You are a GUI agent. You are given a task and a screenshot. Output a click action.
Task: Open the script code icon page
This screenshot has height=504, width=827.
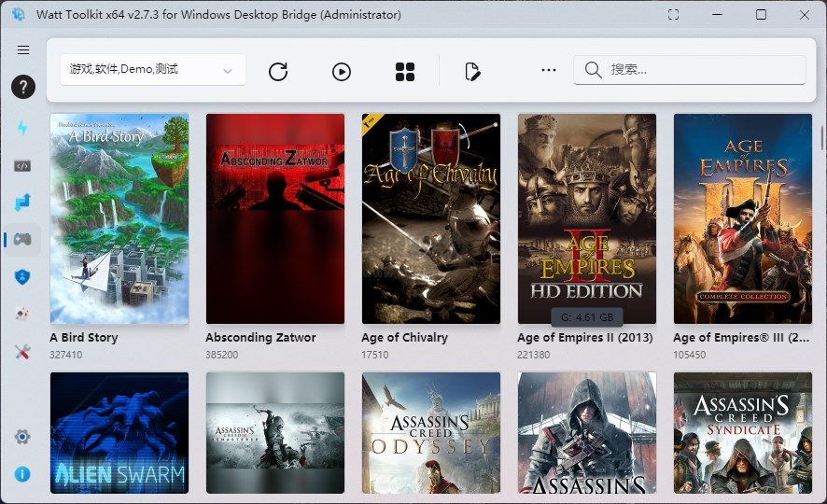[x=22, y=166]
